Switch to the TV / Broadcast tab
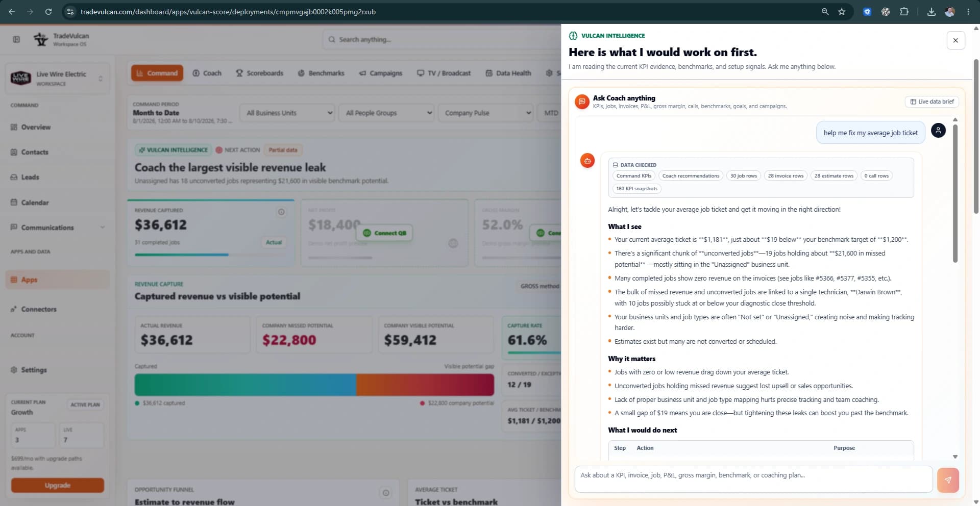Viewport: 980px width, 506px height. pyautogui.click(x=444, y=73)
